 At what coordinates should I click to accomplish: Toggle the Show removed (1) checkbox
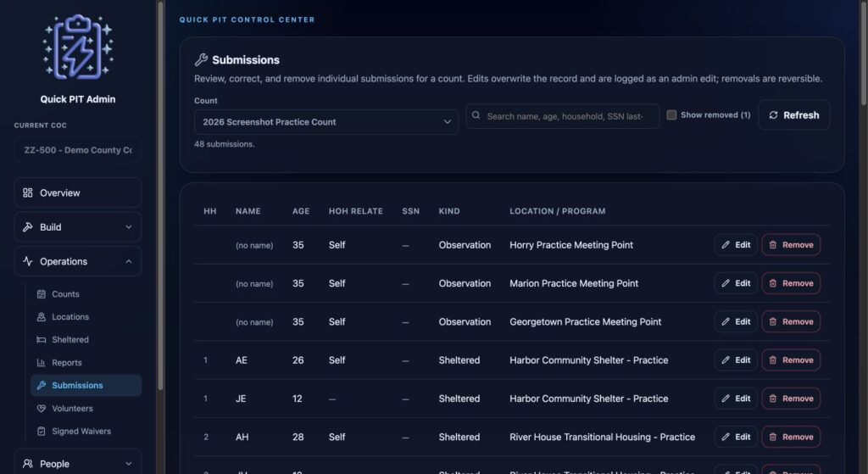pyautogui.click(x=671, y=115)
